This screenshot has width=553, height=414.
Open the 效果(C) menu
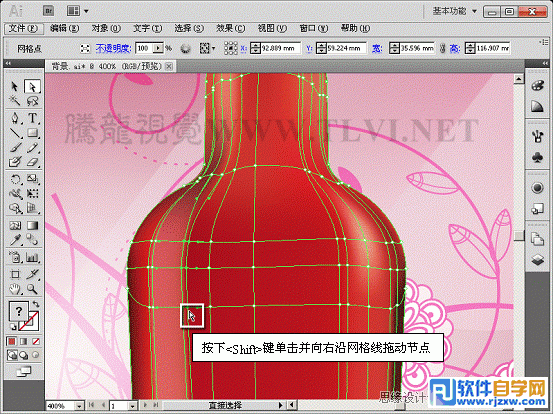[x=230, y=29]
